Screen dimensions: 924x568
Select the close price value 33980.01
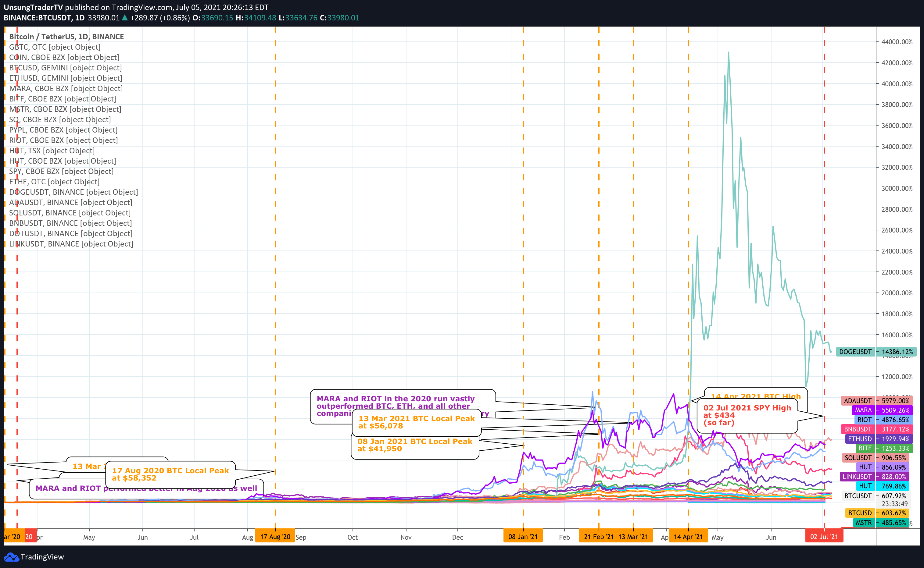click(343, 18)
